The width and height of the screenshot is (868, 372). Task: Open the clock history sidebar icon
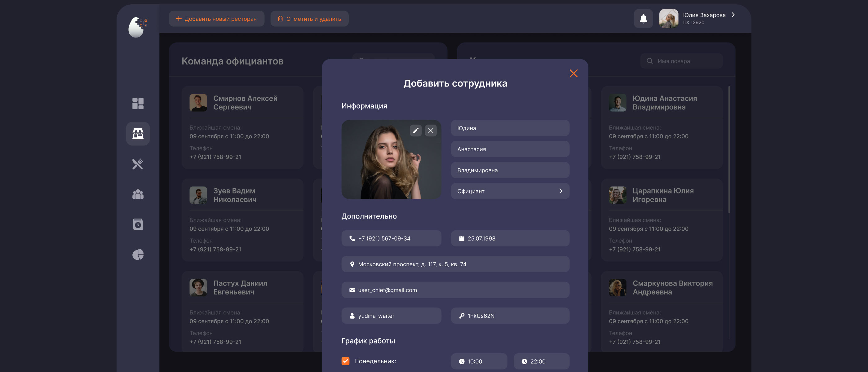[138, 224]
